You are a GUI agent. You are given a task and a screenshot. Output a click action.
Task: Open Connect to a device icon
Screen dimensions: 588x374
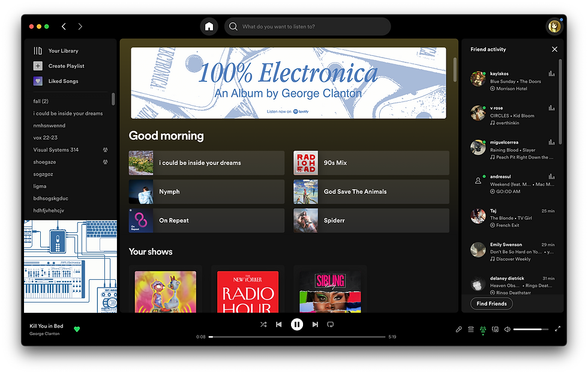coord(495,330)
